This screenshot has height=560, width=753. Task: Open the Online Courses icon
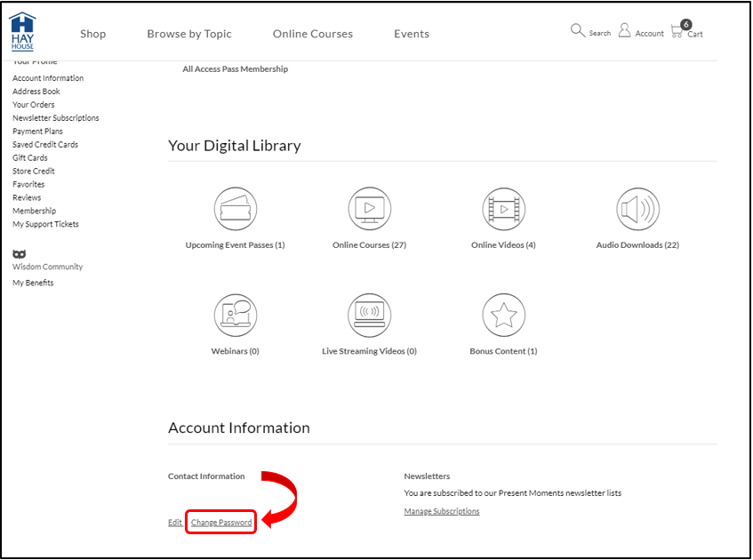369,210
